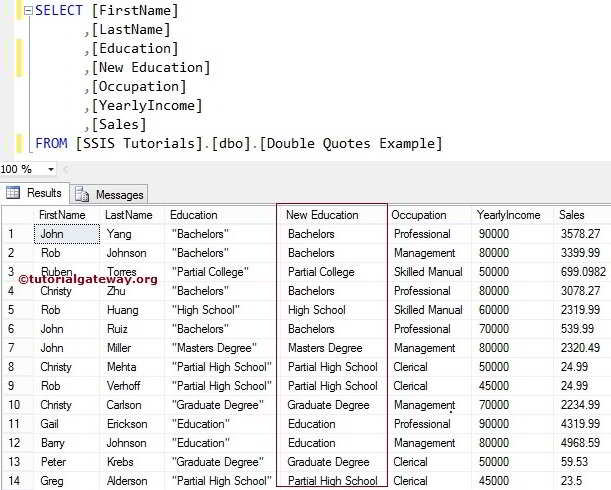This screenshot has height=490, width=611.
Task: Click the 23.5 Sales value
Action: click(583, 481)
